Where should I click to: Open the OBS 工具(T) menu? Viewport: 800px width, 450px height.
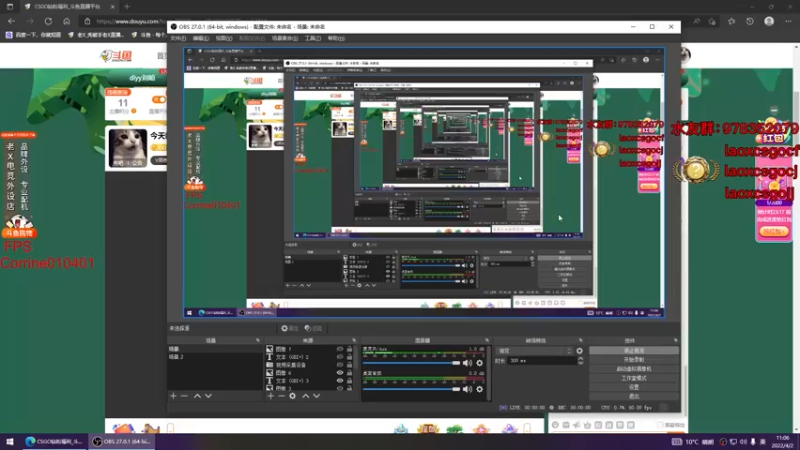tap(313, 38)
